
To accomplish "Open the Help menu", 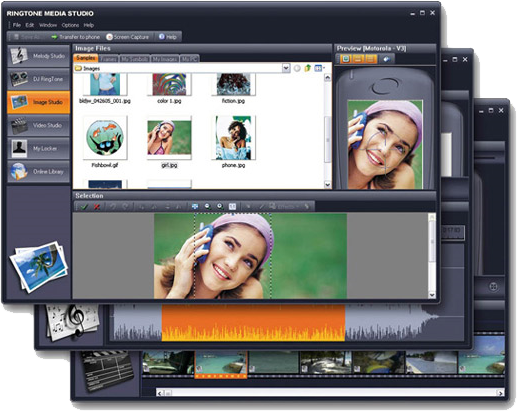I will pyautogui.click(x=89, y=25).
